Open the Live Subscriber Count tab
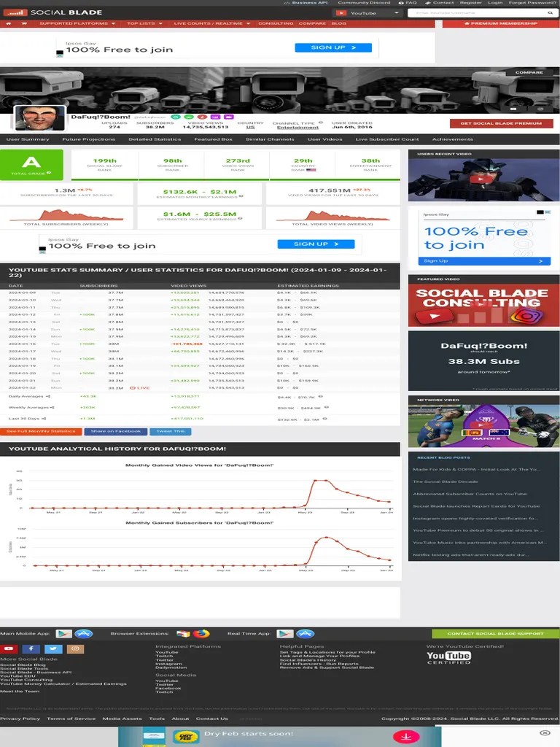Viewport: 560px width, 747px height. pos(387,139)
